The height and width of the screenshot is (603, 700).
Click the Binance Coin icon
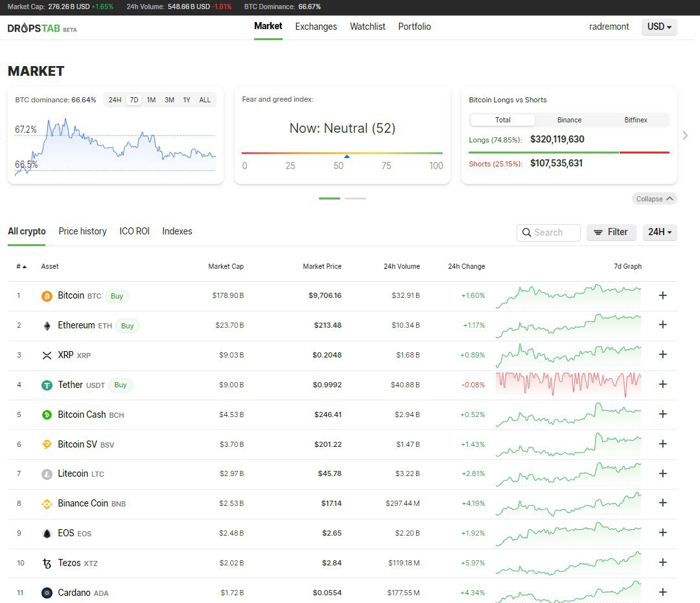47,503
